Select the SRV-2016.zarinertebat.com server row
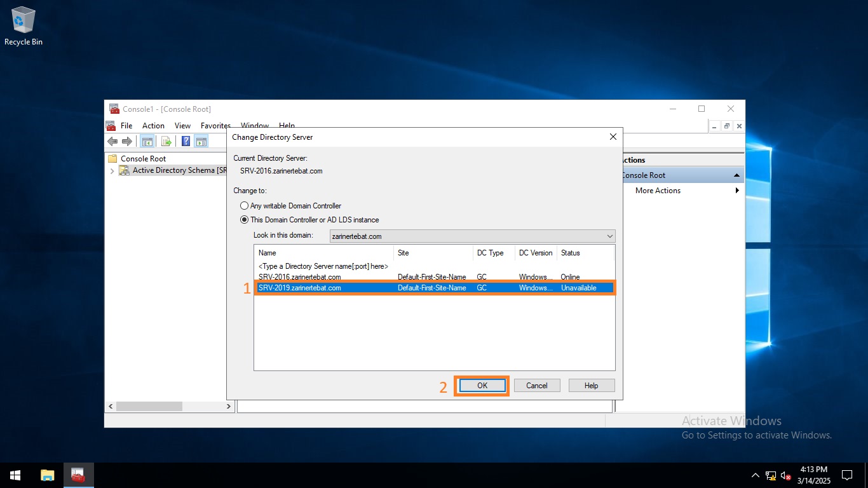The height and width of the screenshot is (488, 868). [x=435, y=277]
